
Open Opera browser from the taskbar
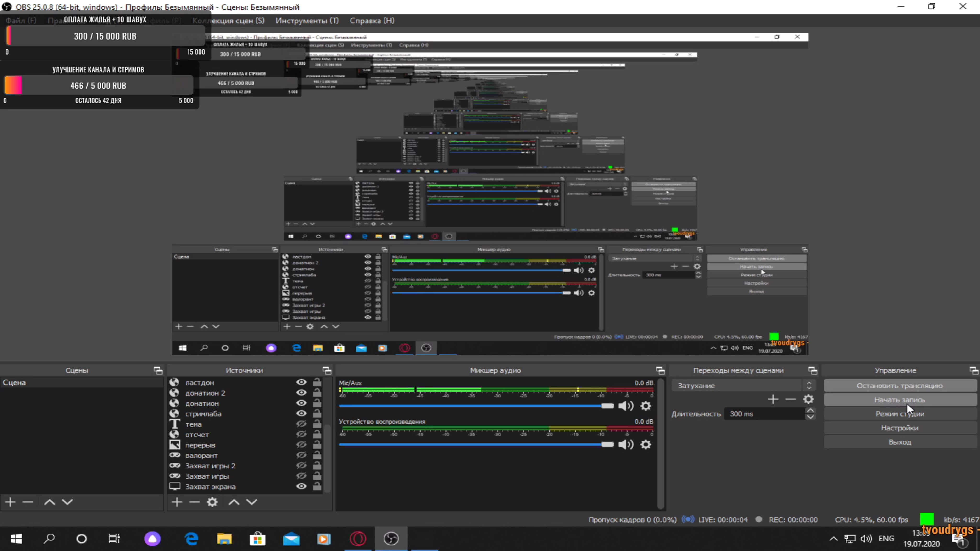[358, 539]
